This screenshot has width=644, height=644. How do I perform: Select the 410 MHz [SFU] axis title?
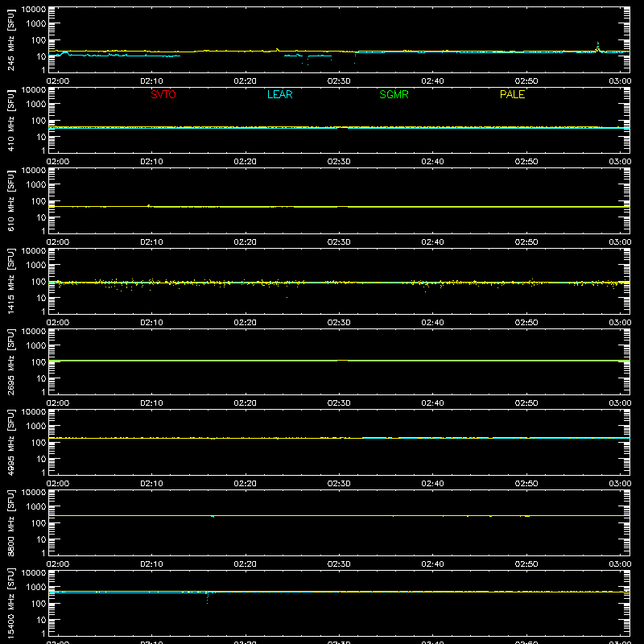click(x=11, y=121)
